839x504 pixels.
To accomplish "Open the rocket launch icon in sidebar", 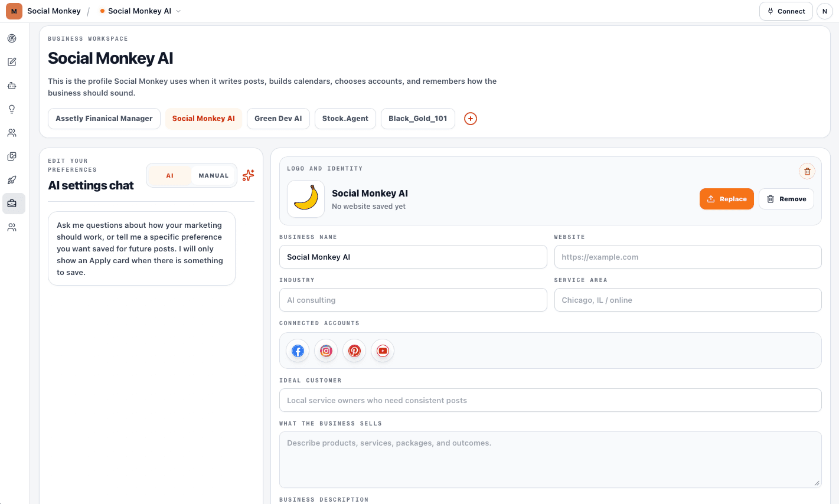I will 12,180.
